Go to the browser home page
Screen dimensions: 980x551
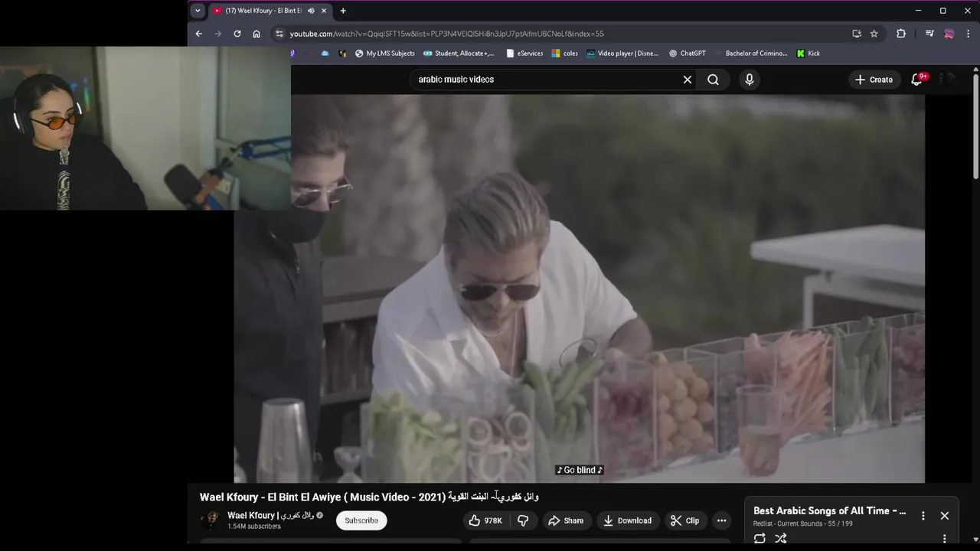(256, 34)
